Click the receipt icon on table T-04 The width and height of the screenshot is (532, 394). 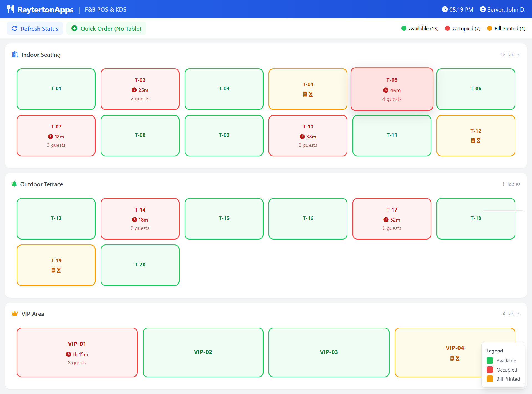305,94
